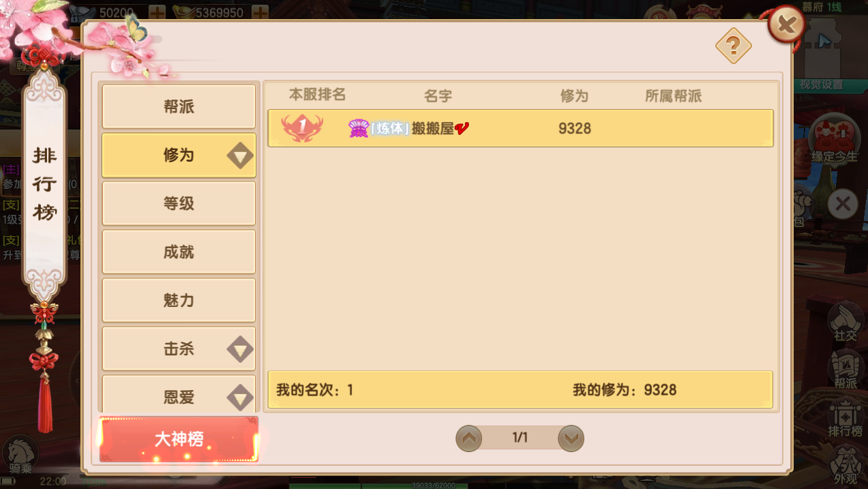Open the question mark help icon

click(733, 46)
